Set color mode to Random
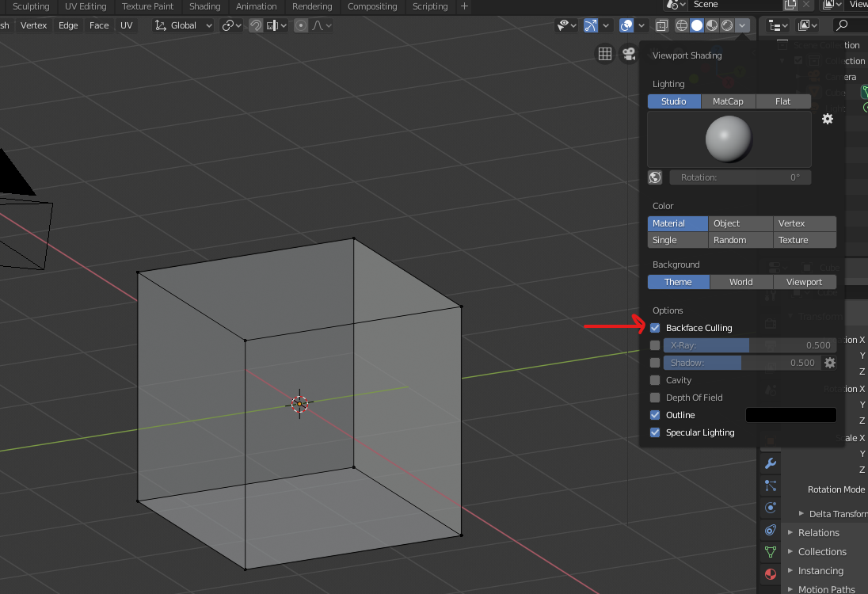Screen dimensions: 868x594 [740, 240]
